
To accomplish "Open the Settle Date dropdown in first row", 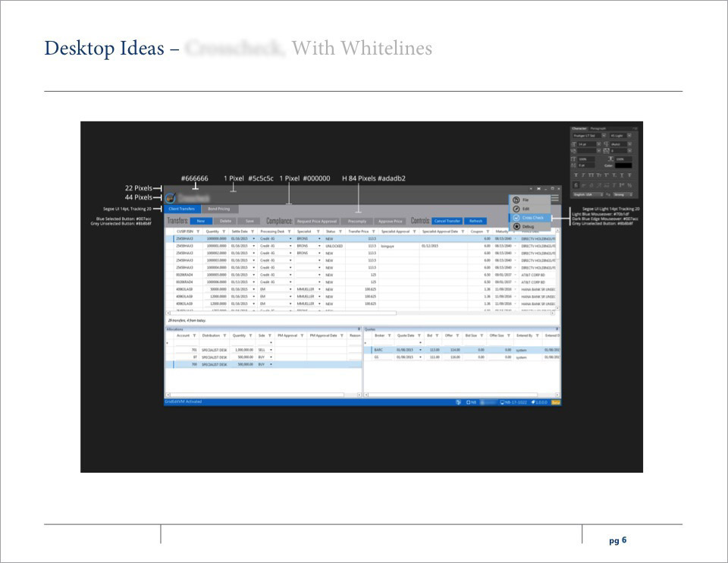I will pos(253,239).
